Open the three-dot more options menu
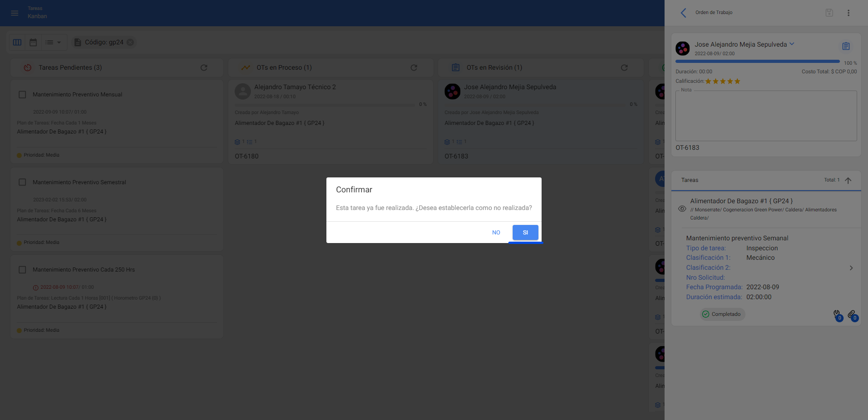Screen dimensions: 868x420 pos(848,13)
